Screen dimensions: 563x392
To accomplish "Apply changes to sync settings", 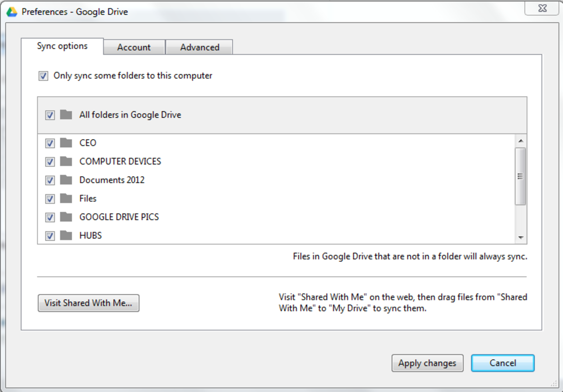I will click(x=427, y=363).
